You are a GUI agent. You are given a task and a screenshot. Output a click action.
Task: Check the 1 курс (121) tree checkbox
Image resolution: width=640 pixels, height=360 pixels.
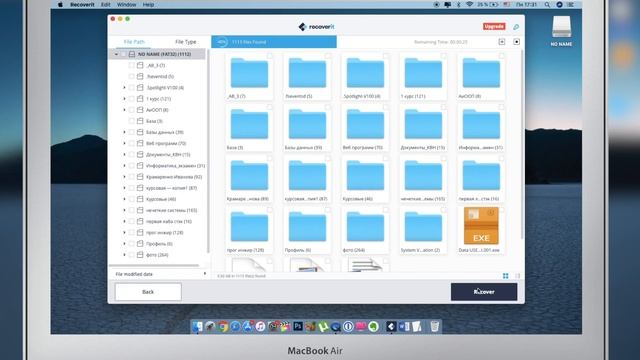click(x=131, y=99)
